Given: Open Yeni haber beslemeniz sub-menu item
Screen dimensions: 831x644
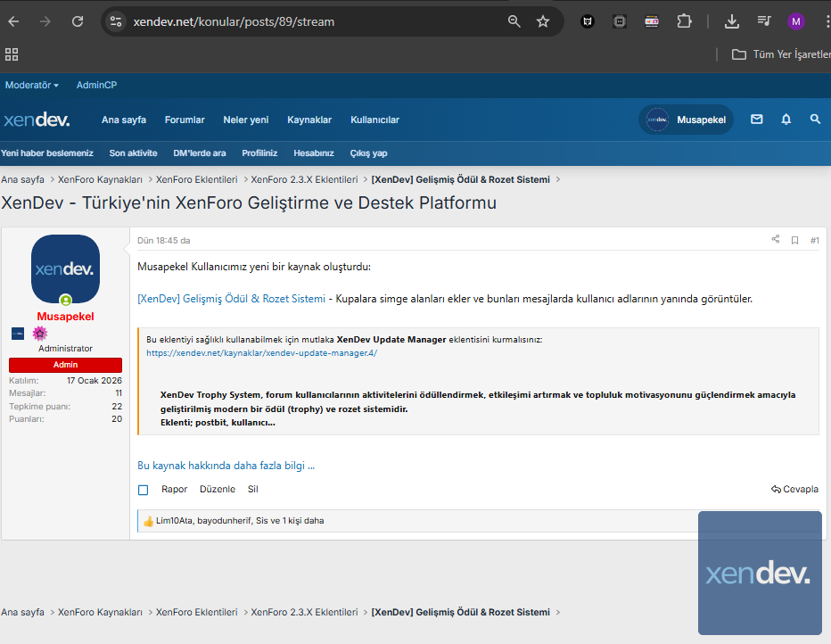Looking at the screenshot, I should (46, 153).
